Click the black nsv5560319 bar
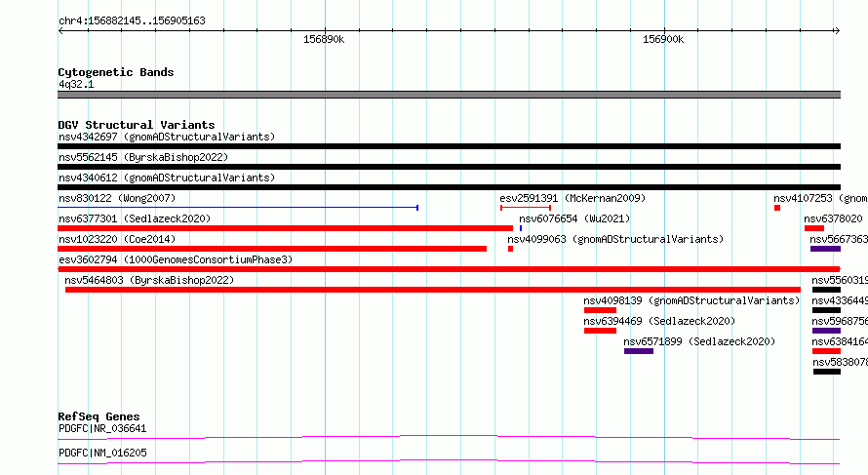Screen dimensions: 868x475 point(826,290)
